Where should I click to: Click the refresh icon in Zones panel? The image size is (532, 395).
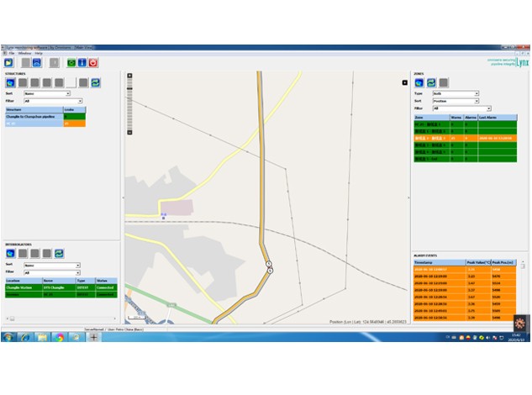[431, 82]
